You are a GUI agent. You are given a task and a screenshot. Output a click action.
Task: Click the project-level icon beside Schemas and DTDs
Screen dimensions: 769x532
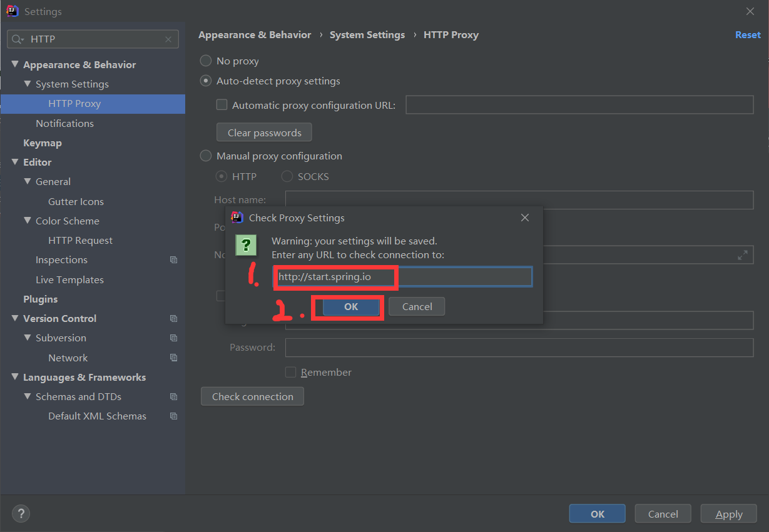click(x=173, y=397)
